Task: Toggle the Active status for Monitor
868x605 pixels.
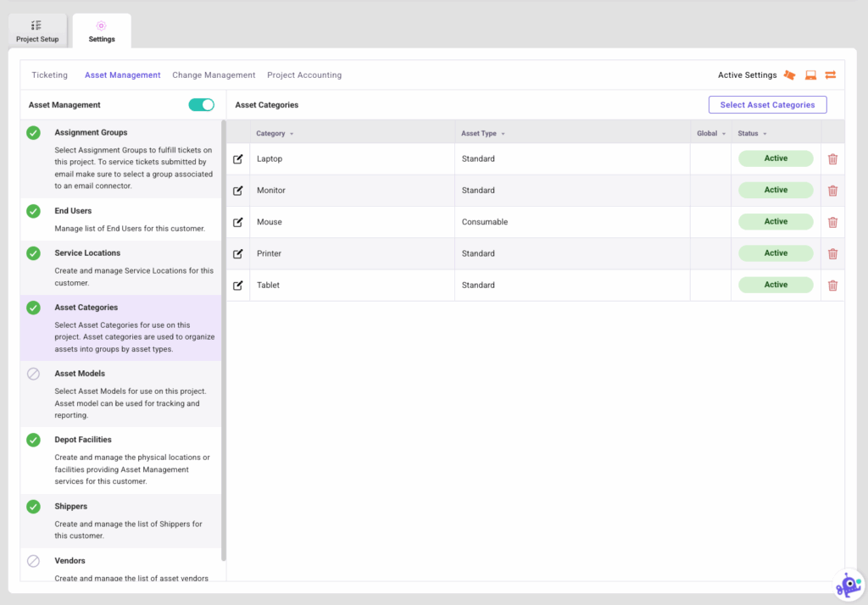Action: point(775,190)
